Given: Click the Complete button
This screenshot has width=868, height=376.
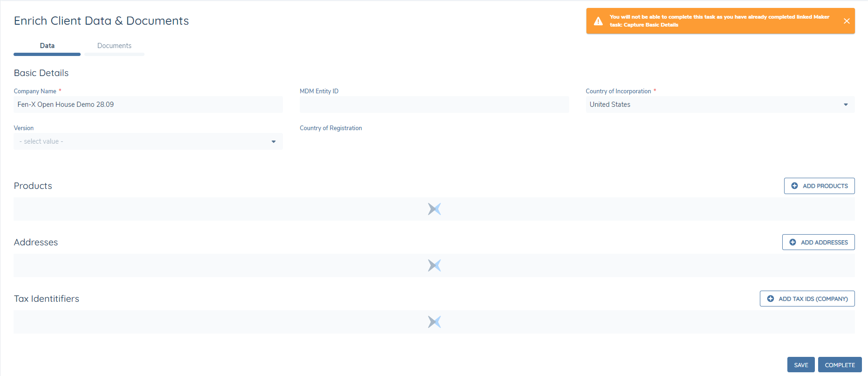Looking at the screenshot, I should coord(840,365).
